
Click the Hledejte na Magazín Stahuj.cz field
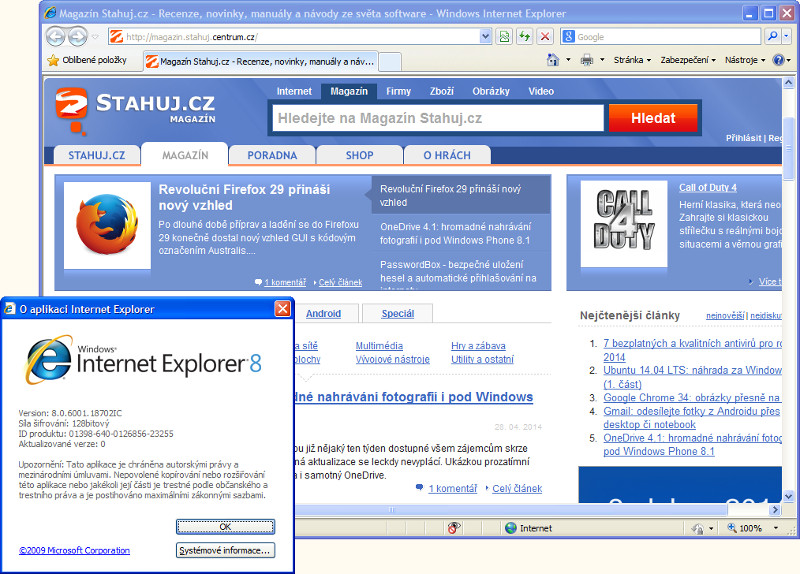click(x=438, y=118)
